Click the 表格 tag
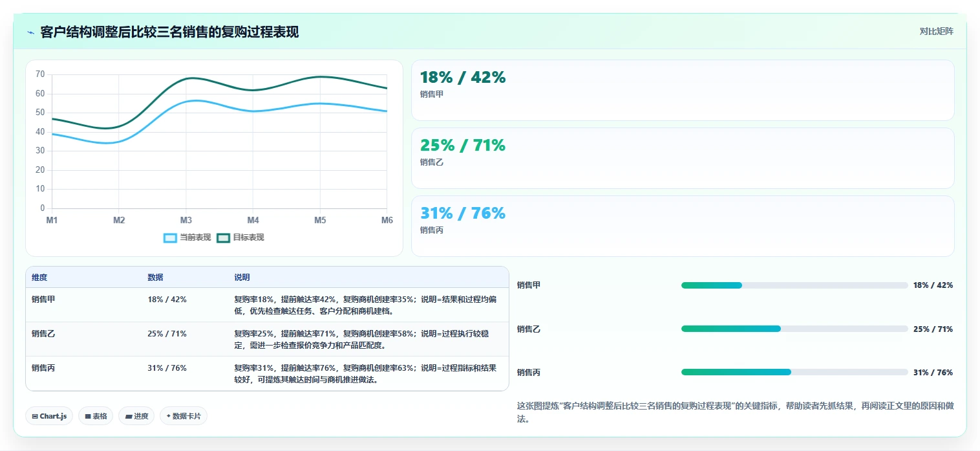The image size is (980, 451). 96,416
